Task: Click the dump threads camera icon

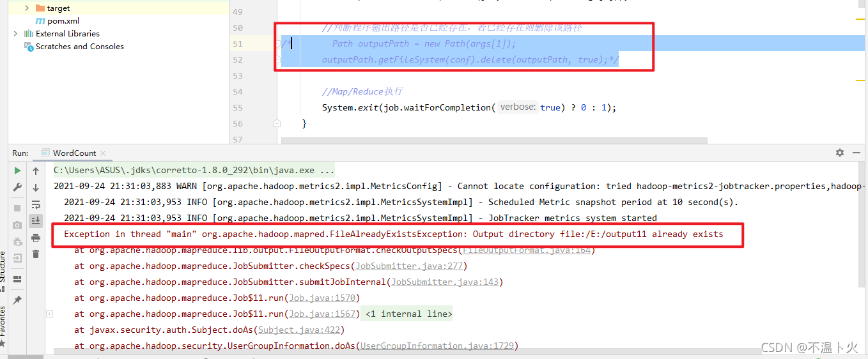Action: 17,225
